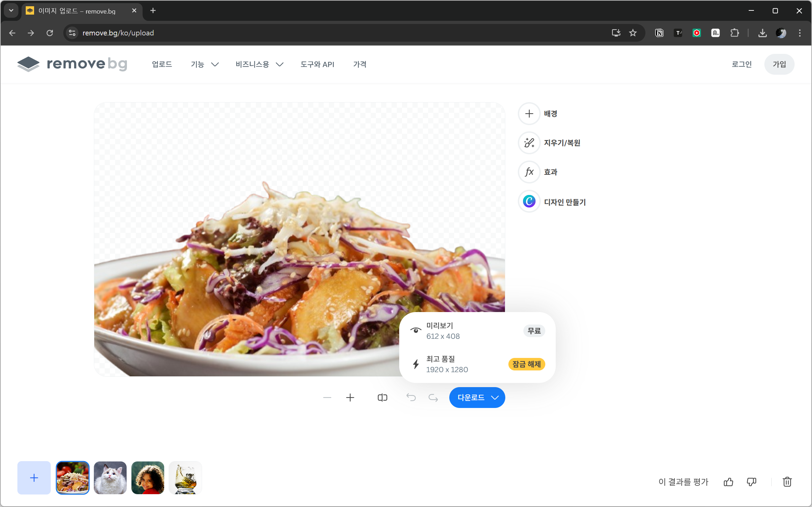This screenshot has width=812, height=507.
Task: Click the add background plus icon
Action: 529,114
